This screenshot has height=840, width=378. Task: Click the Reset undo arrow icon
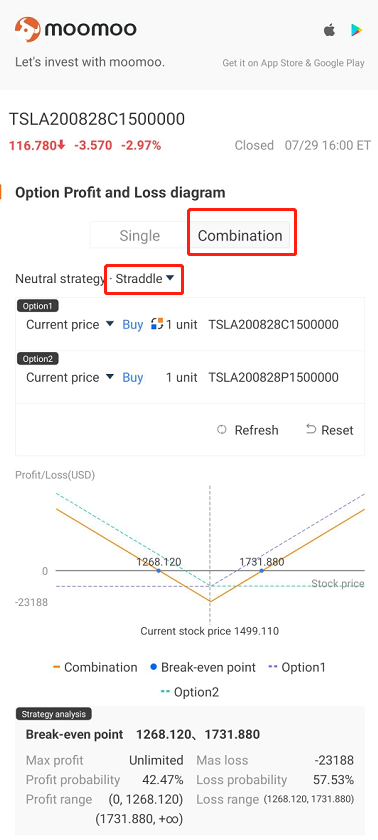coord(311,429)
